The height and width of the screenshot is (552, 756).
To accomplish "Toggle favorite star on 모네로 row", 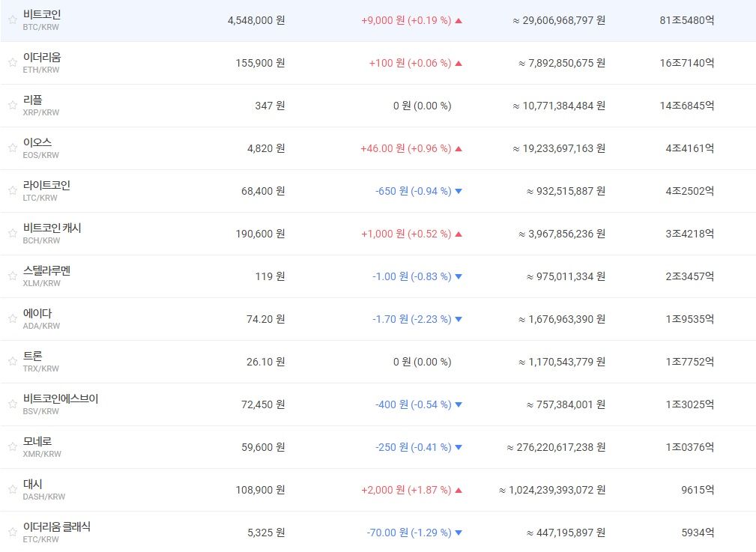I will click(x=12, y=447).
